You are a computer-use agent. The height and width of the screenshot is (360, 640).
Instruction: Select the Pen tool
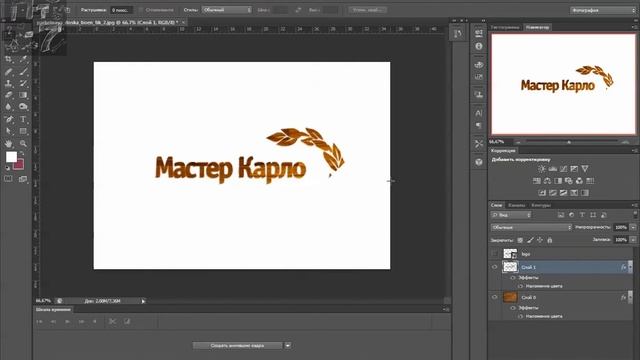point(8,119)
